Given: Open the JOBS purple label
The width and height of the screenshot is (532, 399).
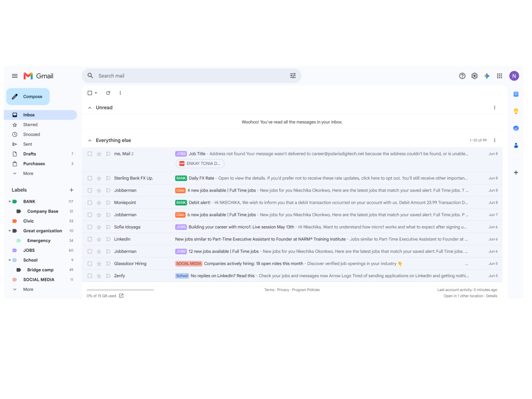Looking at the screenshot, I should click(40, 251).
